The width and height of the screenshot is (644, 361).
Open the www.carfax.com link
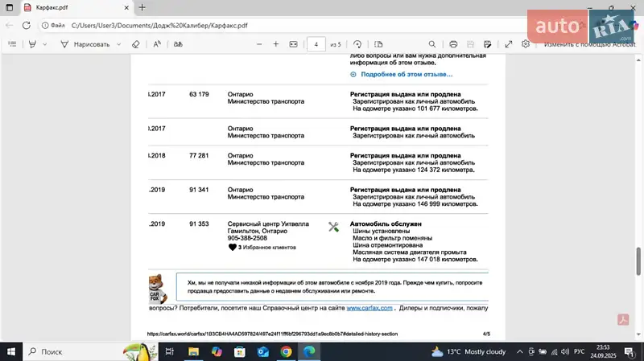tap(369, 308)
